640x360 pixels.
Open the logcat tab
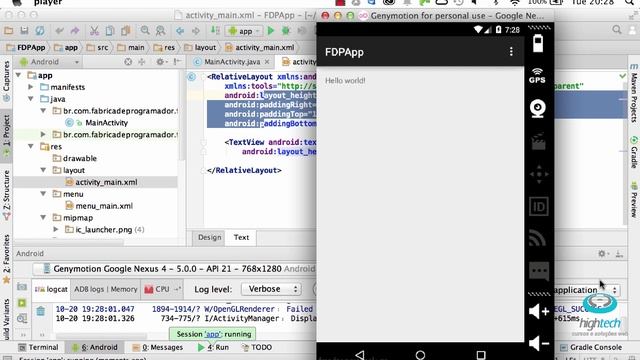click(51, 289)
